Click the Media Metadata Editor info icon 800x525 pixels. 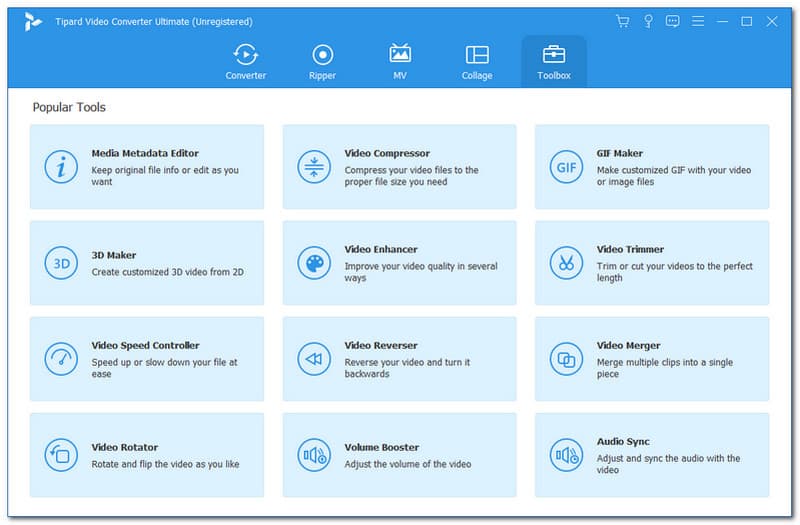point(61,167)
